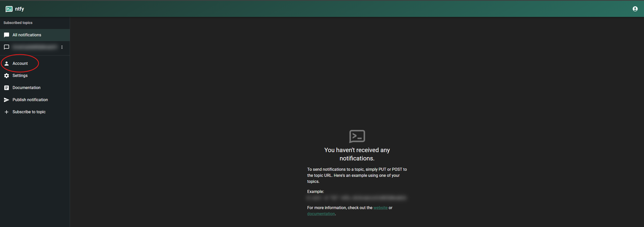Click the All notifications chat bubble icon
Screen dimensions: 644x227
(7, 35)
